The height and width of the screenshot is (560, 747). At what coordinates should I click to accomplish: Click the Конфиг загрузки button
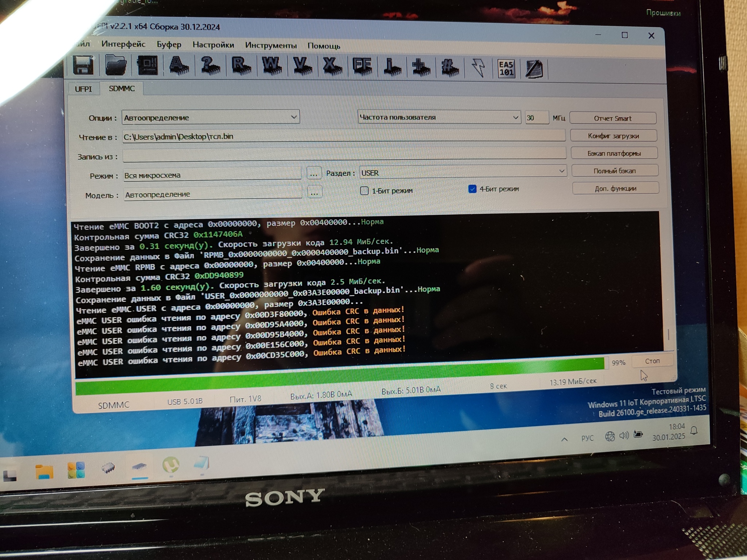pos(613,136)
